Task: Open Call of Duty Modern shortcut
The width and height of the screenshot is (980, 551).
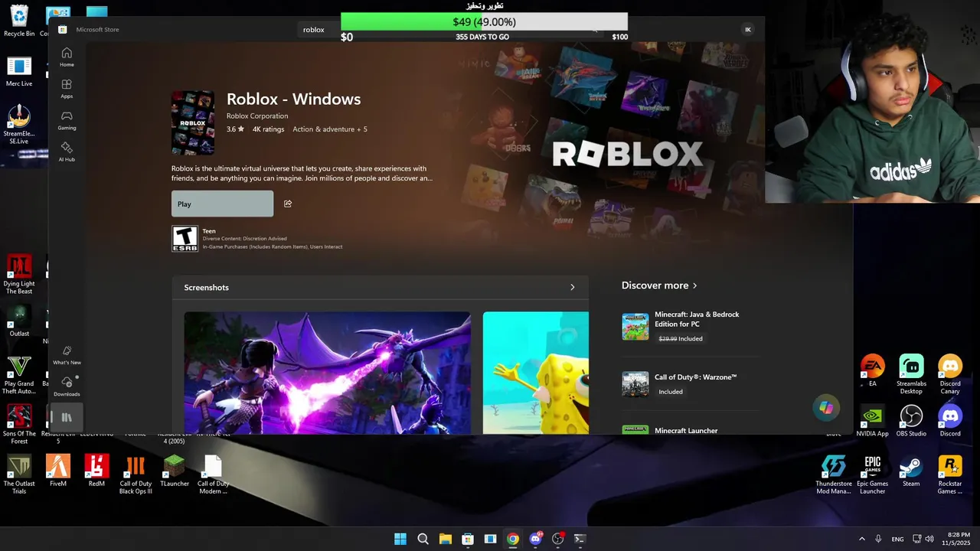Action: pos(213,474)
